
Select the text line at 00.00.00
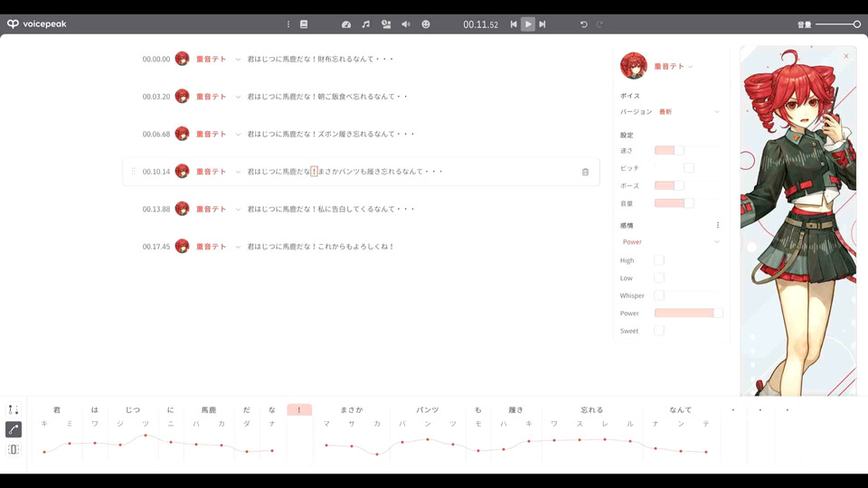click(320, 59)
